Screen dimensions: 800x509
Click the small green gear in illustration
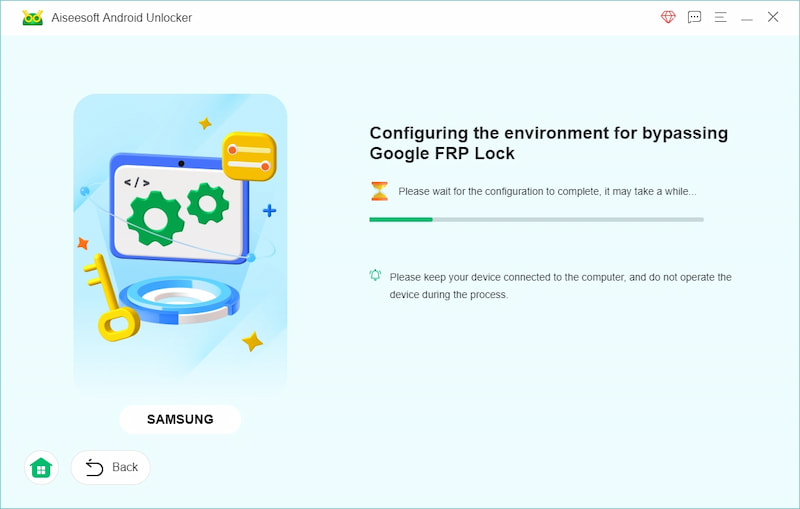pos(207,203)
